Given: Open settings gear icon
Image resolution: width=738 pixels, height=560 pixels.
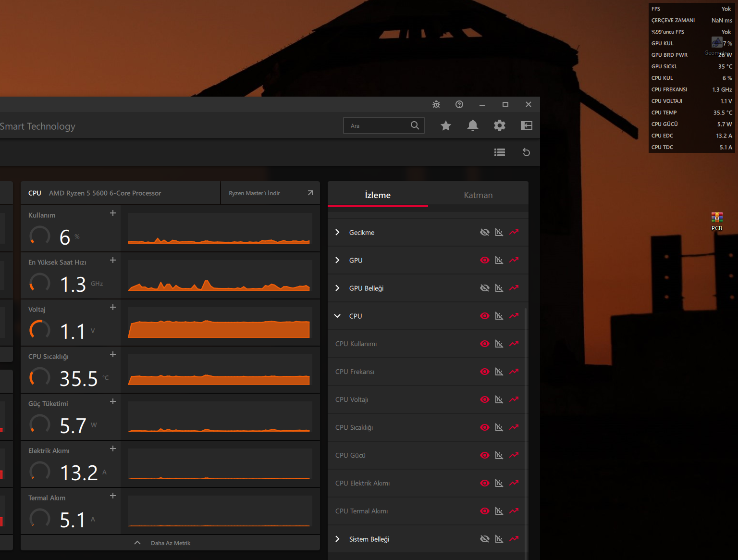Looking at the screenshot, I should [x=500, y=125].
